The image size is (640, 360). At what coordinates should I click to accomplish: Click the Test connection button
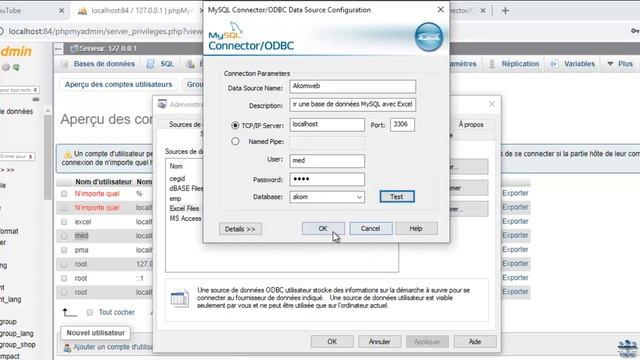[x=397, y=197]
